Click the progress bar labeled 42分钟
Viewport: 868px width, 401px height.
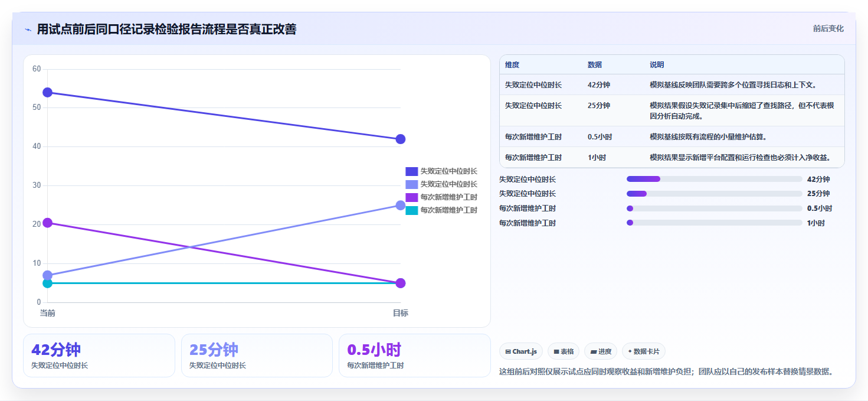click(x=715, y=179)
